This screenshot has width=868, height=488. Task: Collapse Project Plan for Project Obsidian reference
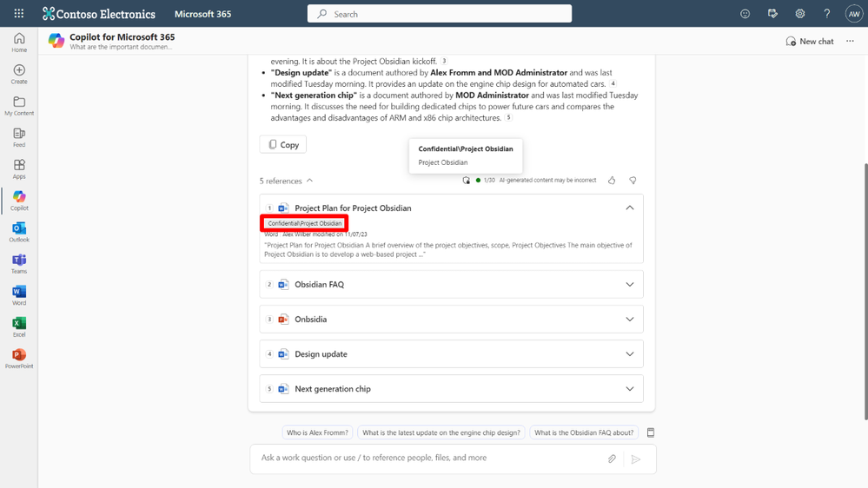click(629, 208)
